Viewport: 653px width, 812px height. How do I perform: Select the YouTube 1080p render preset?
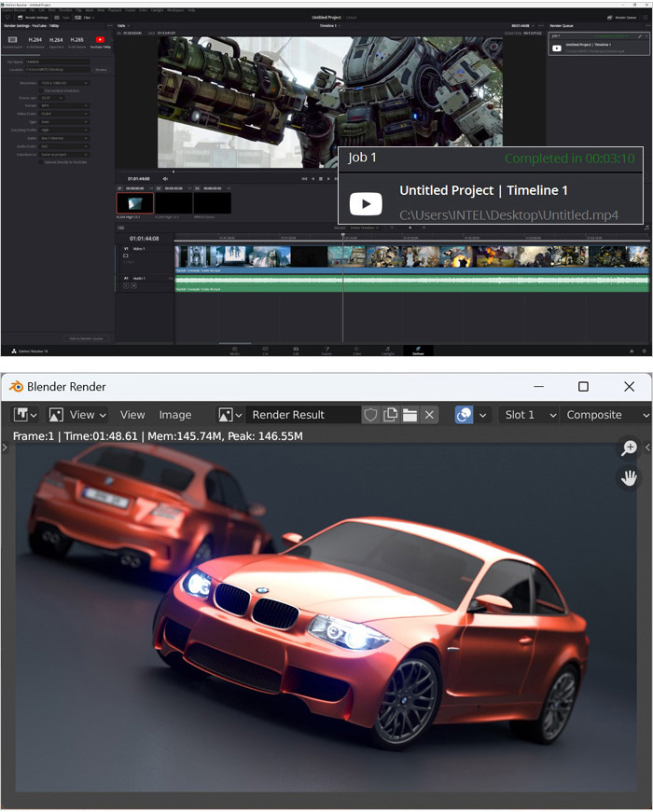[x=100, y=41]
